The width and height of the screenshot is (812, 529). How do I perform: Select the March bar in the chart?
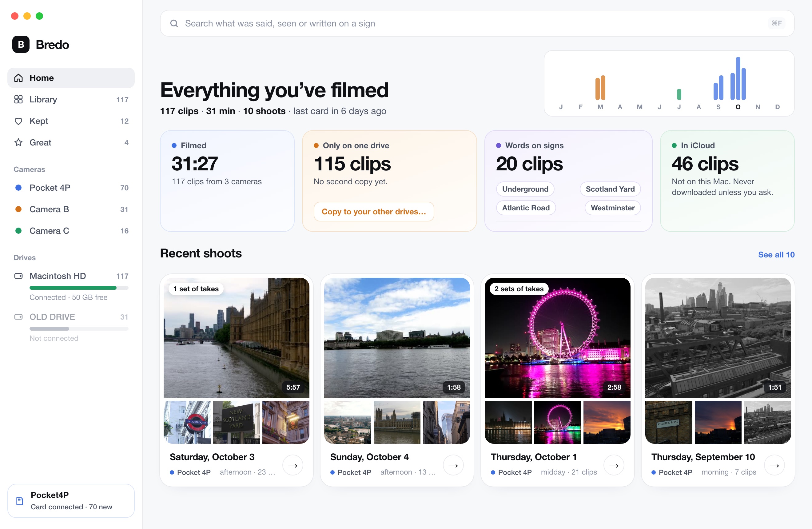point(600,87)
